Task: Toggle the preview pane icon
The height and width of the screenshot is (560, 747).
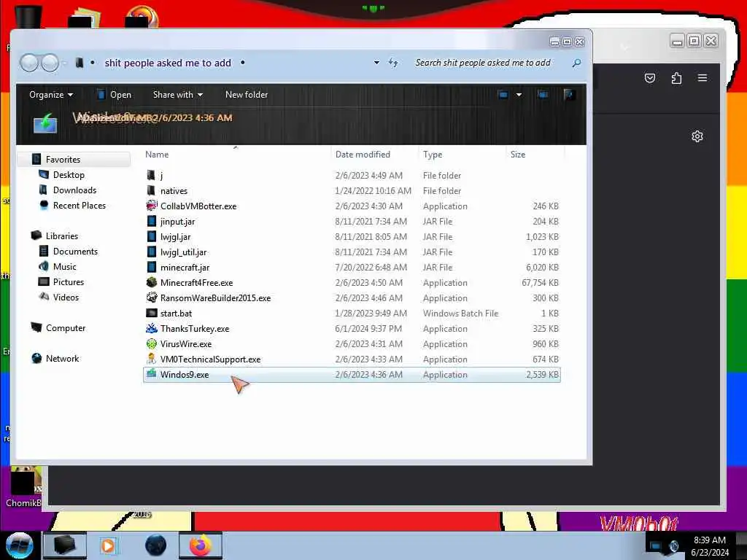Action: 543,94
